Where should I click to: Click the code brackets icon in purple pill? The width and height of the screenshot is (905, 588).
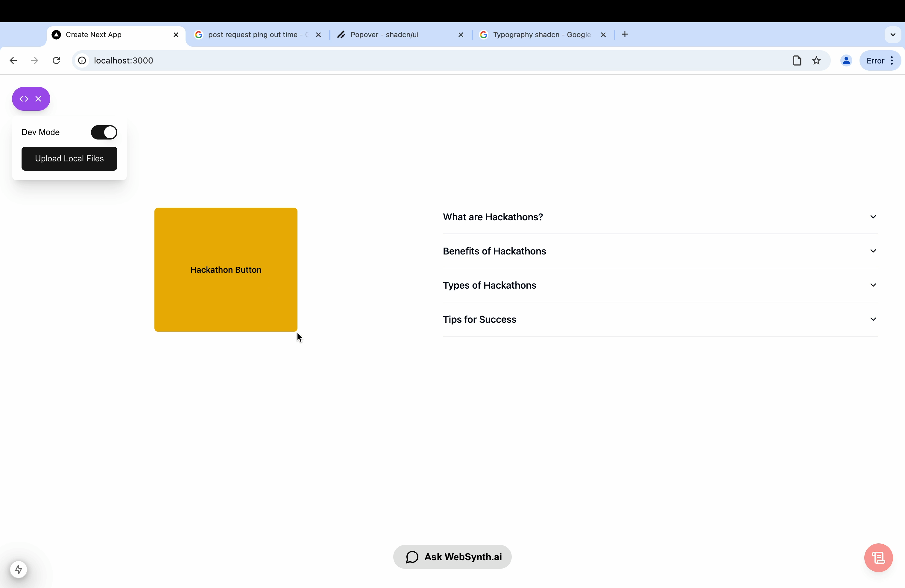click(x=24, y=99)
